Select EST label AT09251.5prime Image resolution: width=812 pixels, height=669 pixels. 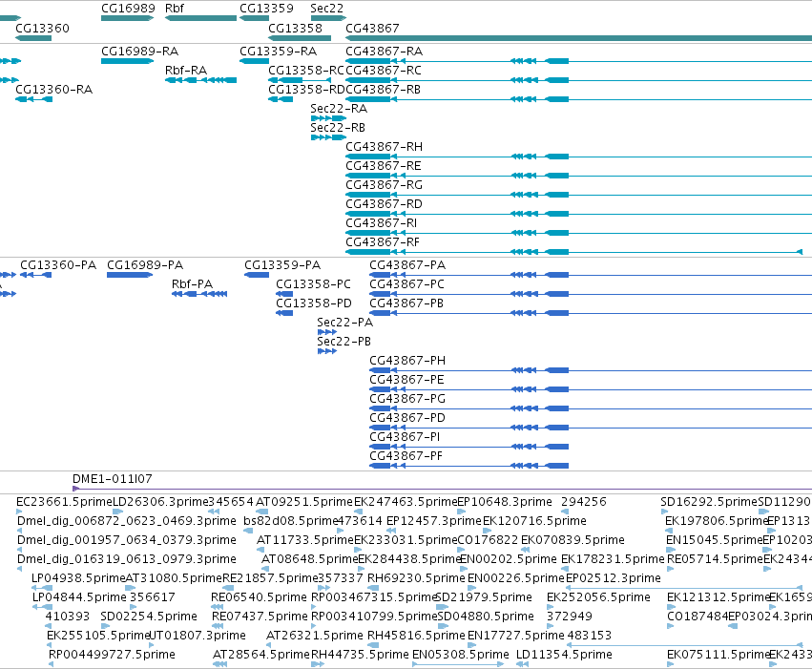click(x=304, y=502)
